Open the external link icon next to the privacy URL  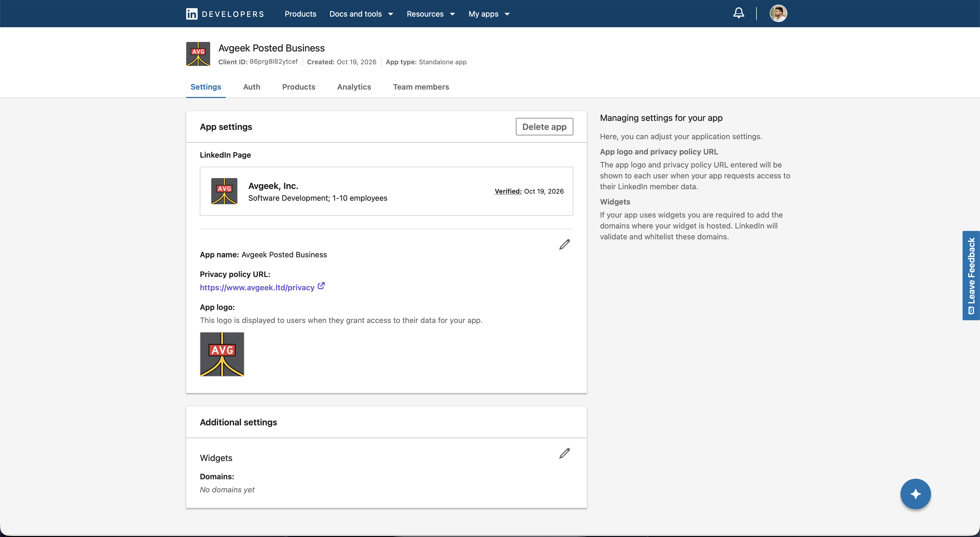(321, 286)
